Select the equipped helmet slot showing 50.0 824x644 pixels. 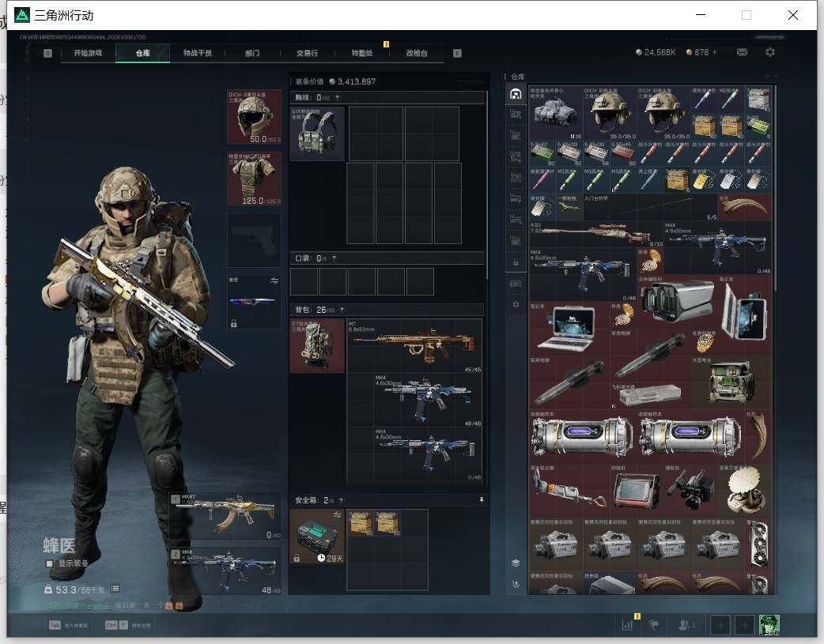pos(254,117)
